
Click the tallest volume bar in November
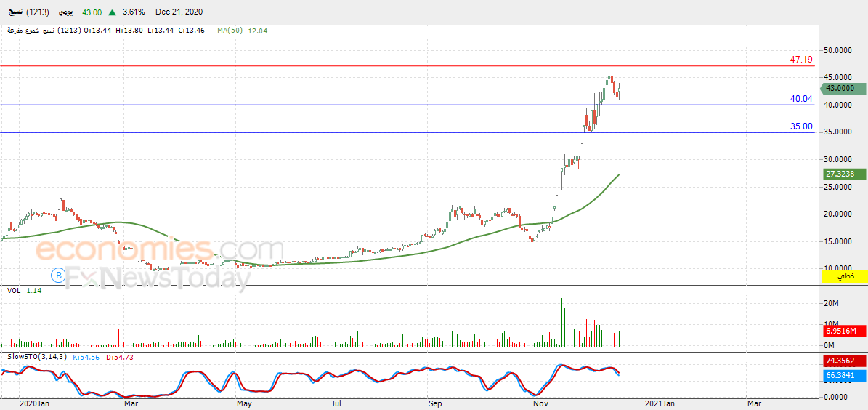[562, 323]
